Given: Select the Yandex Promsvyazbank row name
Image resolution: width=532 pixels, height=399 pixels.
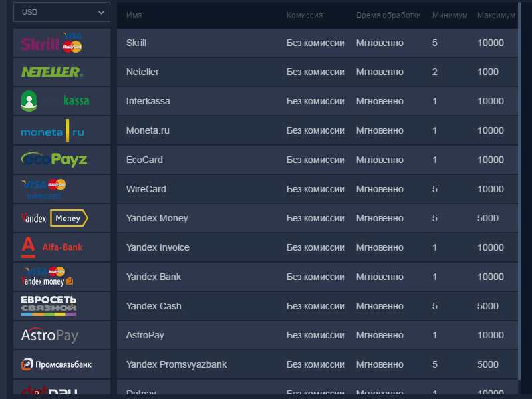Looking at the screenshot, I should [176, 364].
